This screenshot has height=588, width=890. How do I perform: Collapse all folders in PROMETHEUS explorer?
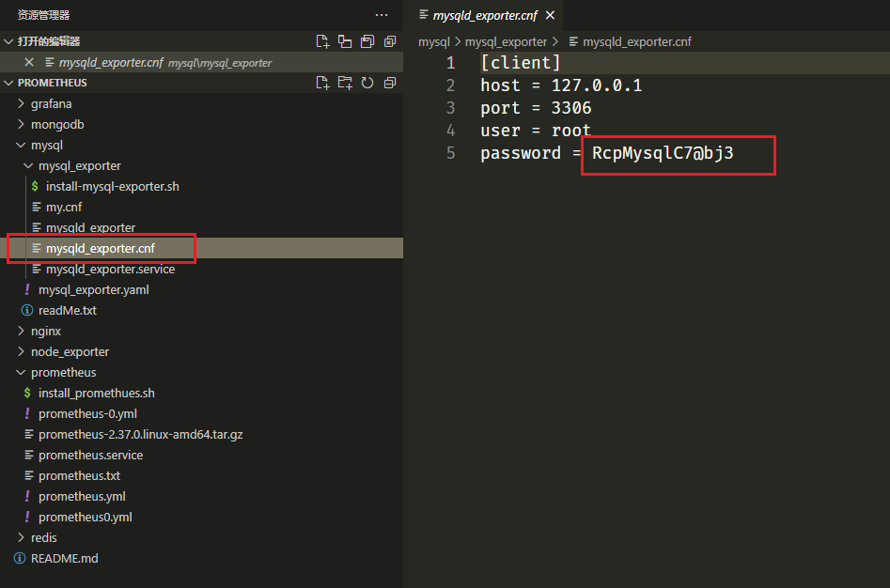pyautogui.click(x=389, y=83)
